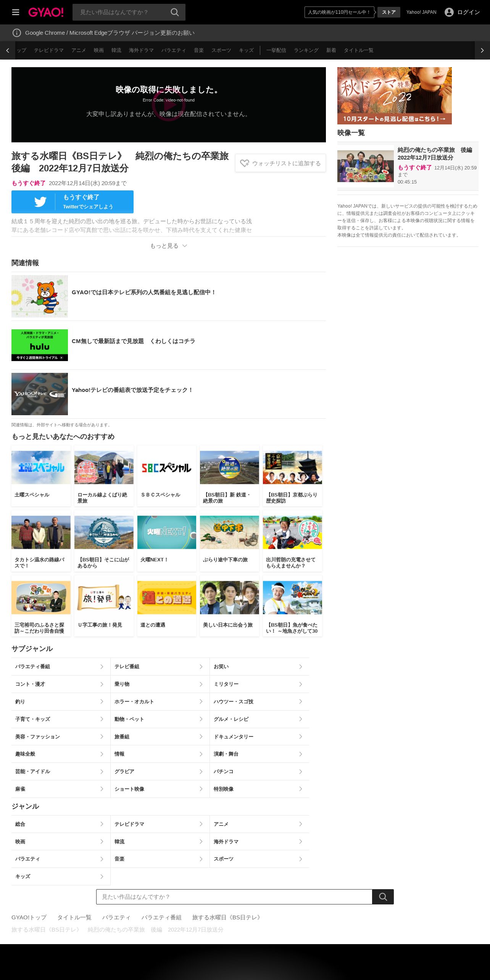The image size is (490, 980).
Task: Open the hulu related info thumbnail
Action: (40, 345)
